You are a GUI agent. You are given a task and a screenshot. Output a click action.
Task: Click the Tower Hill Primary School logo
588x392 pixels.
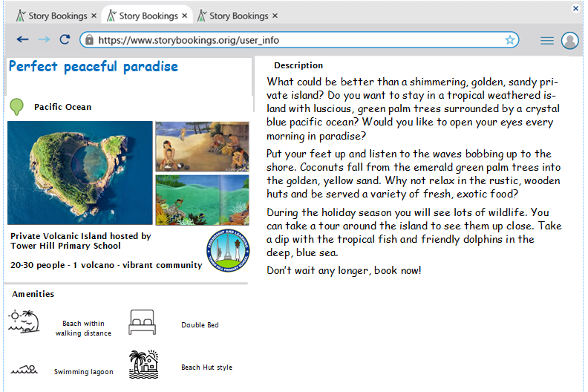pos(228,250)
